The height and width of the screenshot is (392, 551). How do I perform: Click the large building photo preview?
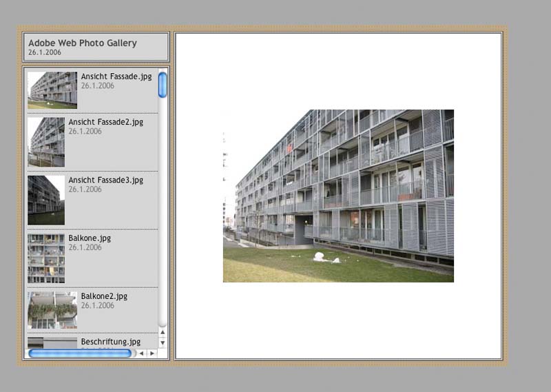[338, 196]
